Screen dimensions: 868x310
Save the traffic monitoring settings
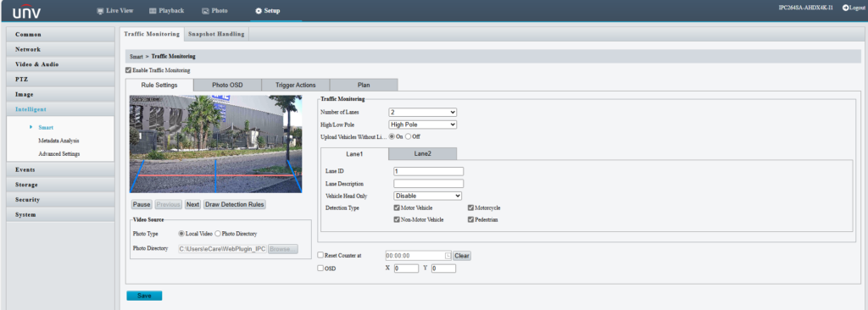pos(144,296)
